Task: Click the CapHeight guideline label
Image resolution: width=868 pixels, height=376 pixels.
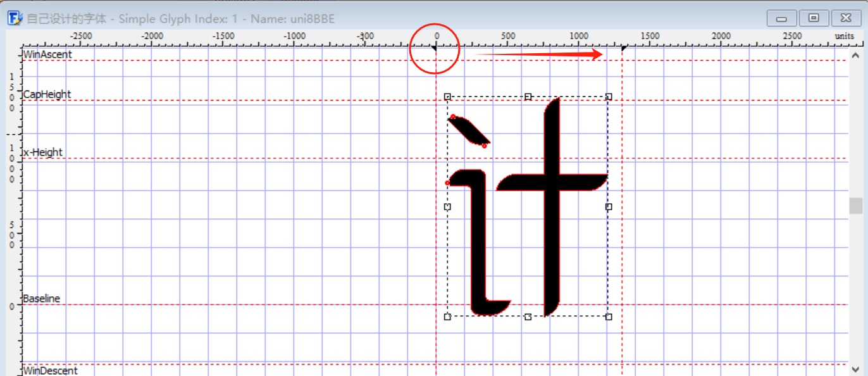Action: (x=47, y=94)
